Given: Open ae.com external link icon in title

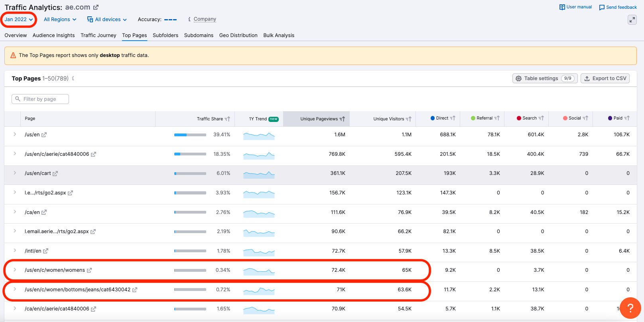Looking at the screenshot, I should point(96,7).
